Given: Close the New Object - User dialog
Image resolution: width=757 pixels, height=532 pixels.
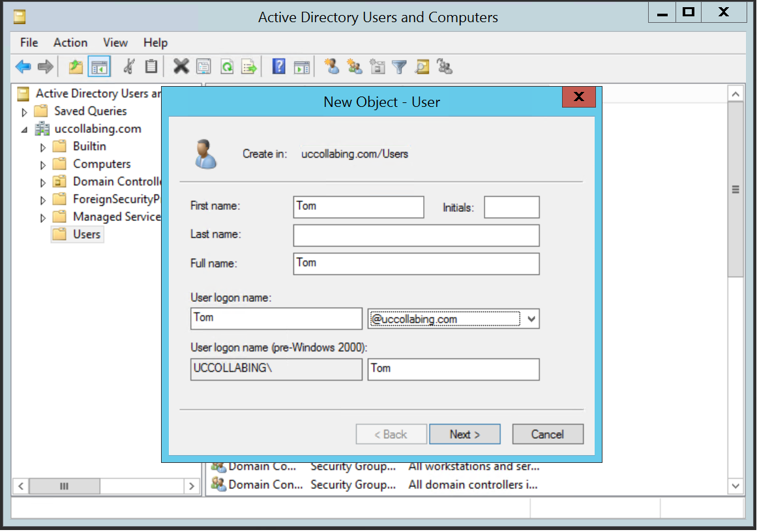Looking at the screenshot, I should click(x=579, y=97).
